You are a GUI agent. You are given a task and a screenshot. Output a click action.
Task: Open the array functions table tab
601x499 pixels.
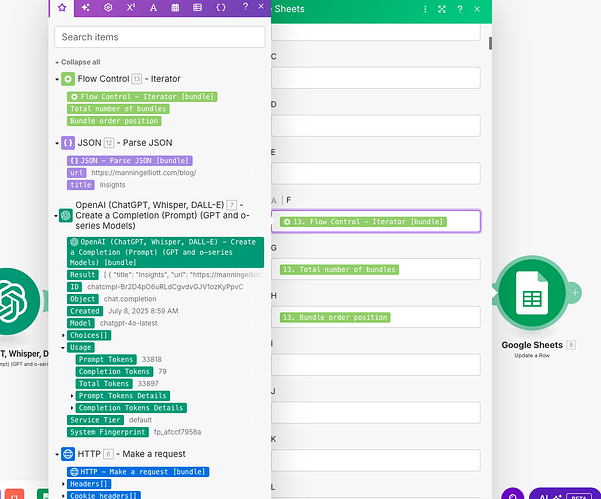[197, 8]
